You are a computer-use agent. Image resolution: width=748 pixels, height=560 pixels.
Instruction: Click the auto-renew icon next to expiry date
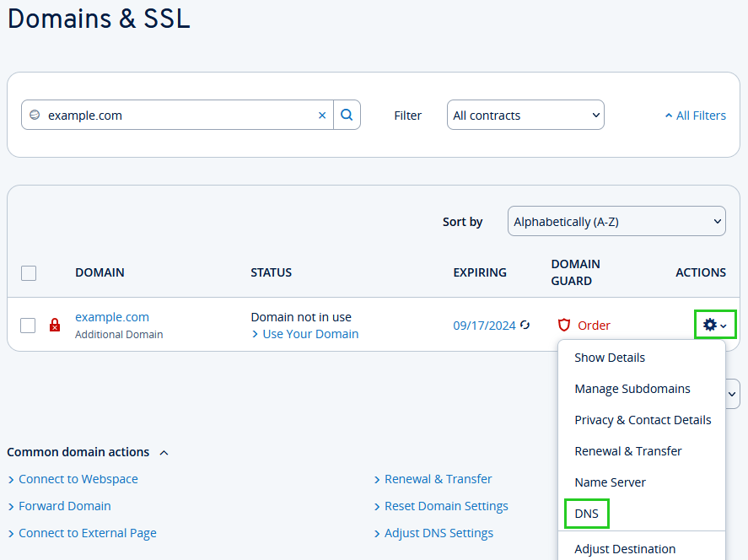coord(525,325)
